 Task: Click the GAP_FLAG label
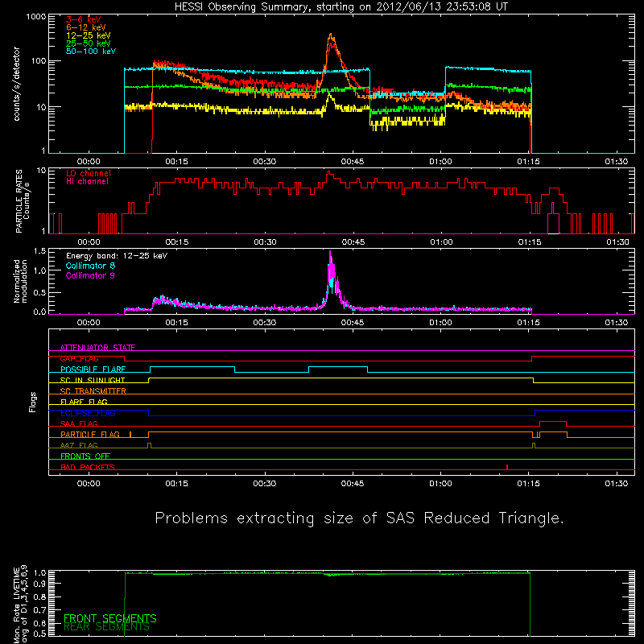click(x=79, y=358)
